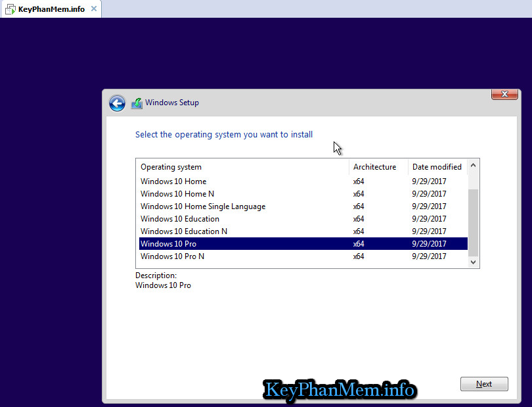Select Windows 10 Pro N

click(x=303, y=256)
